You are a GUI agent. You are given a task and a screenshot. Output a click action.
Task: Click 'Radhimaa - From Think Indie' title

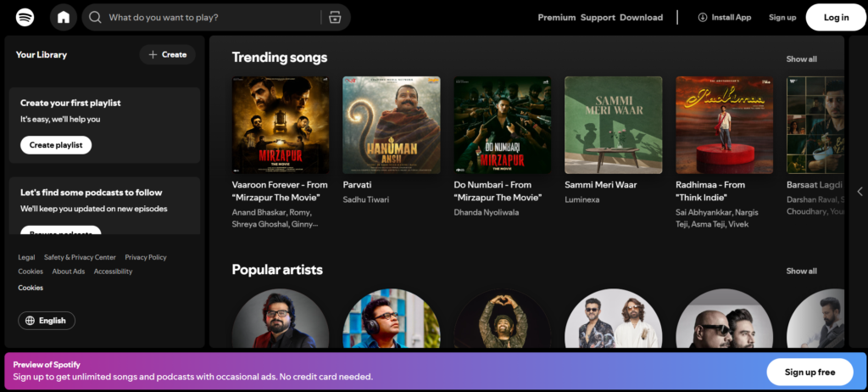click(x=710, y=191)
